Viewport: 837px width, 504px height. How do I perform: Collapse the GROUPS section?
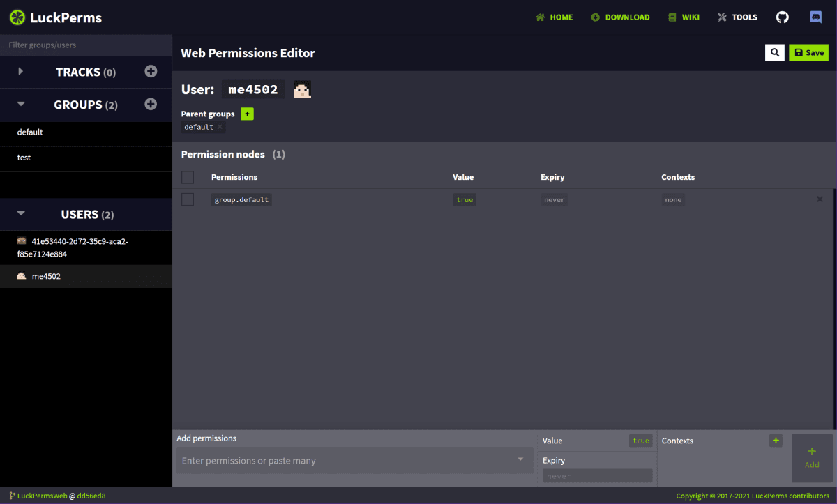[x=20, y=104]
